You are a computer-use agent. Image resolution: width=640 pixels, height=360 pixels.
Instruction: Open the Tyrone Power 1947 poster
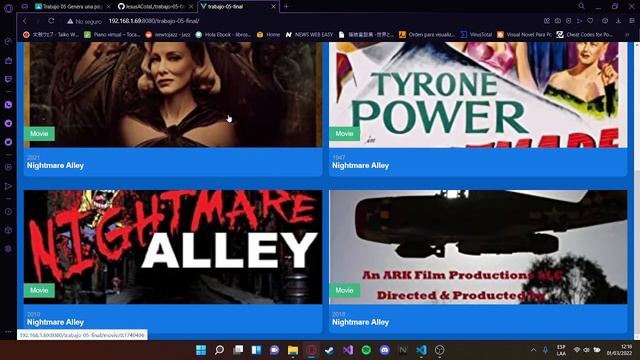coord(478,95)
